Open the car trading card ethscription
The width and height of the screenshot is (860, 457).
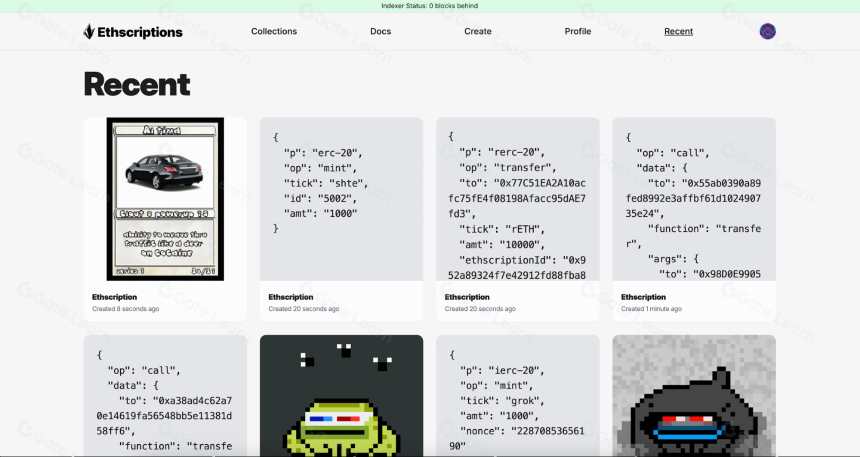(x=165, y=199)
